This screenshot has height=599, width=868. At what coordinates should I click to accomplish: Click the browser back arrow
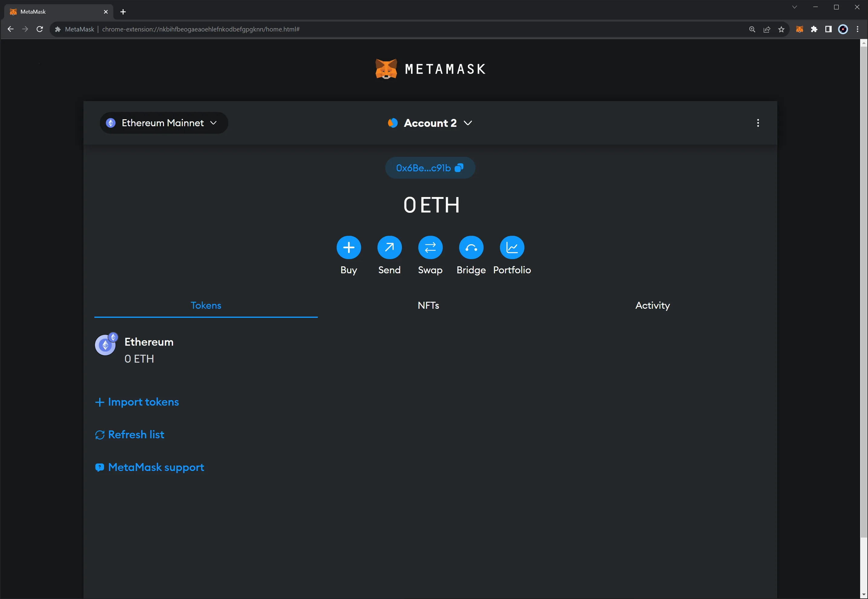[x=11, y=29]
